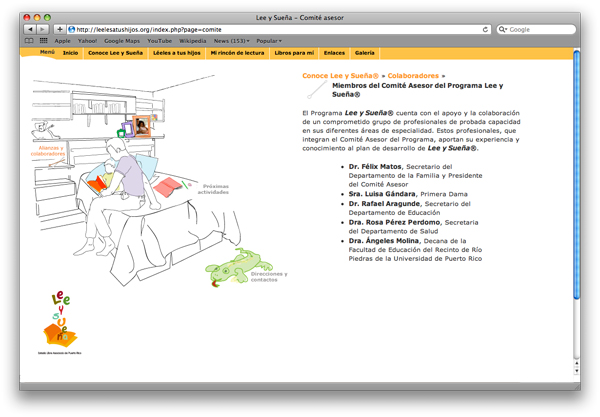
Task: Click in the URL address field
Action: click(280, 30)
